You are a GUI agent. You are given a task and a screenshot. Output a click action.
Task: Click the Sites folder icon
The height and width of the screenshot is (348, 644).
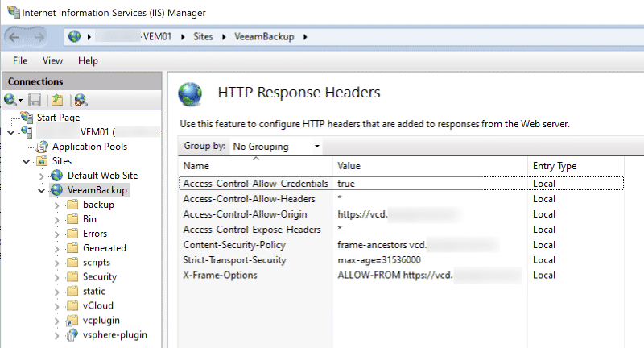(42, 161)
